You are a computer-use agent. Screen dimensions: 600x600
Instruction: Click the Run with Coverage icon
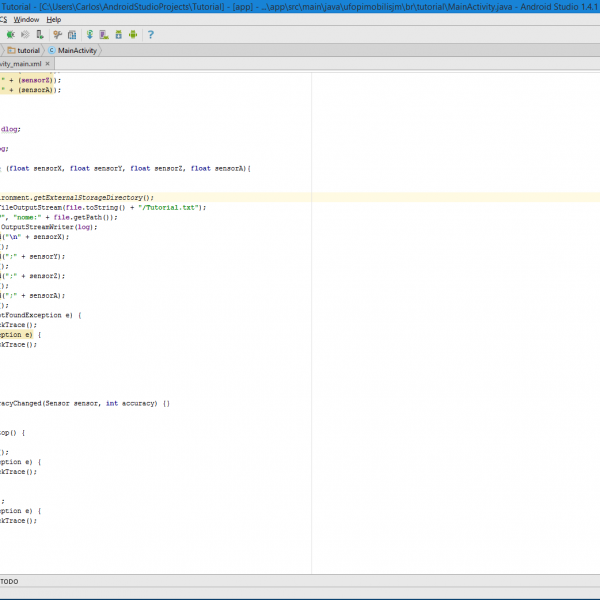point(24,35)
